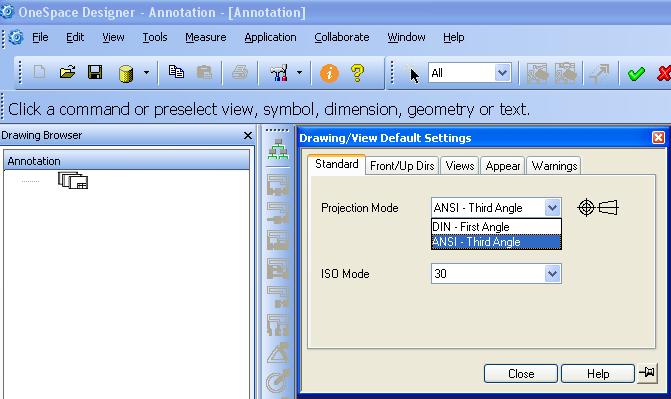Switch to the Warnings tab
Image resolution: width=671 pixels, height=399 pixels.
(x=554, y=166)
